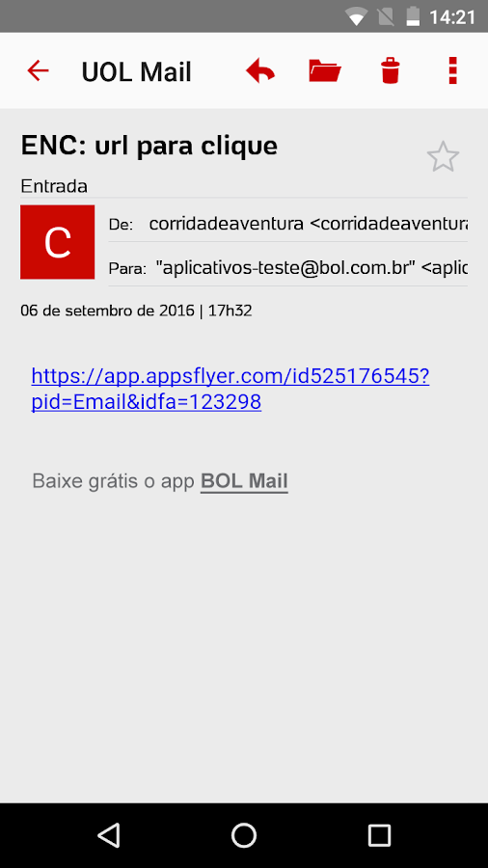Move email to a folder
This screenshot has width=488, height=868.
(x=325, y=70)
